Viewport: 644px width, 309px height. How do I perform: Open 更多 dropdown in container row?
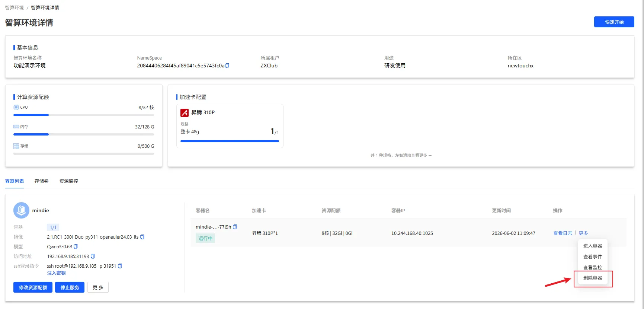tap(583, 233)
